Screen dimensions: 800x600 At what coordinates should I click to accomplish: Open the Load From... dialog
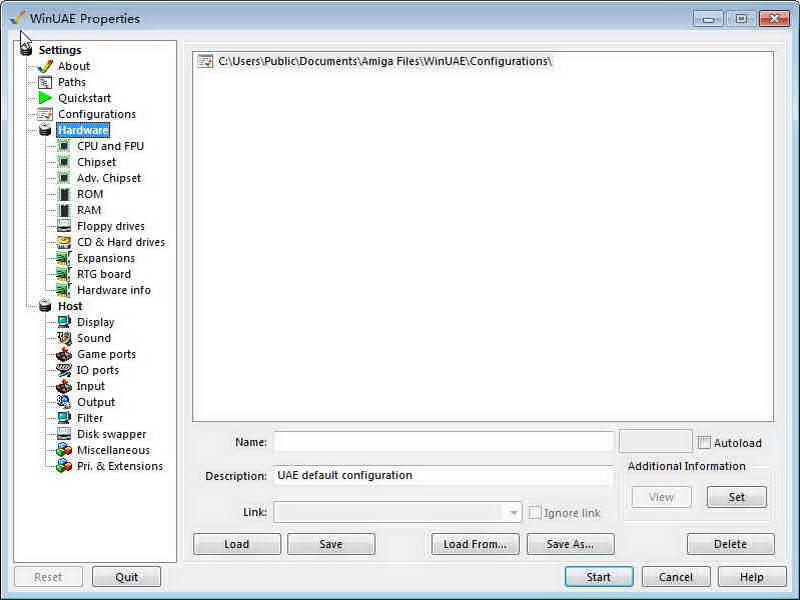coord(475,544)
